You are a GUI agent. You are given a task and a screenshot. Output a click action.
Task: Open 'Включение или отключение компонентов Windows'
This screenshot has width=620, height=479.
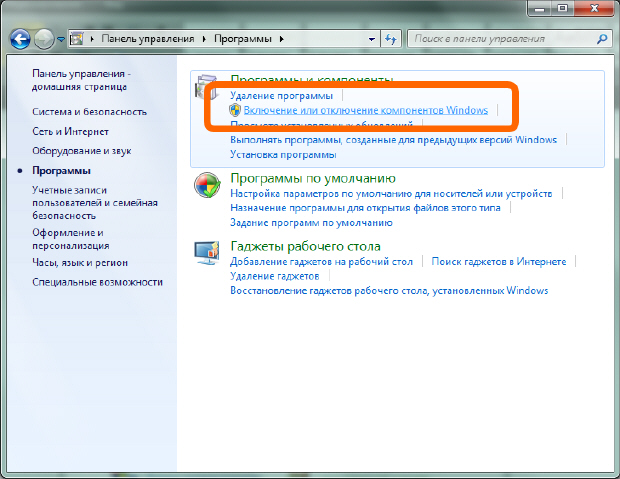tap(366, 110)
